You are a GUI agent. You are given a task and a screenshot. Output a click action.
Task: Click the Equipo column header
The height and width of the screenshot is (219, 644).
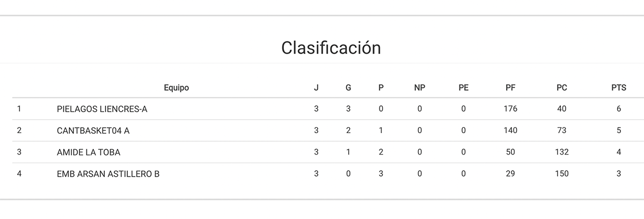177,88
